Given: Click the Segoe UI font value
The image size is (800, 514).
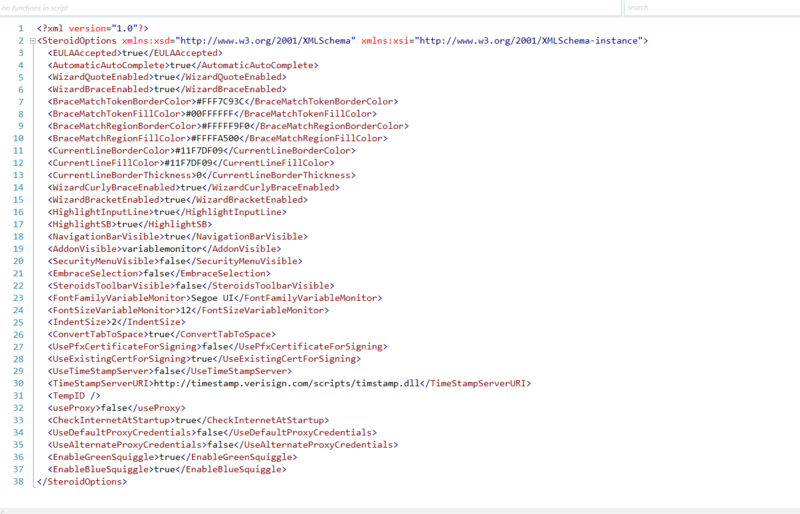Looking at the screenshot, I should (x=212, y=298).
